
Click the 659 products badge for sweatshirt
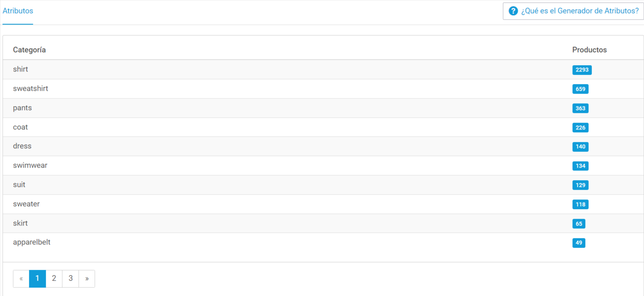click(x=580, y=89)
